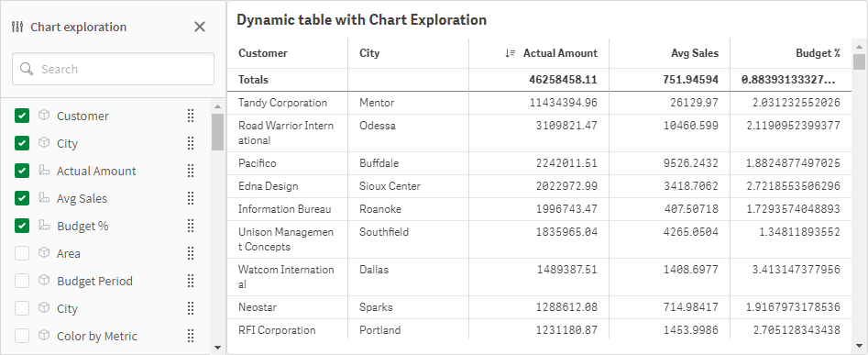Click the drag handle next to Customer

(191, 116)
